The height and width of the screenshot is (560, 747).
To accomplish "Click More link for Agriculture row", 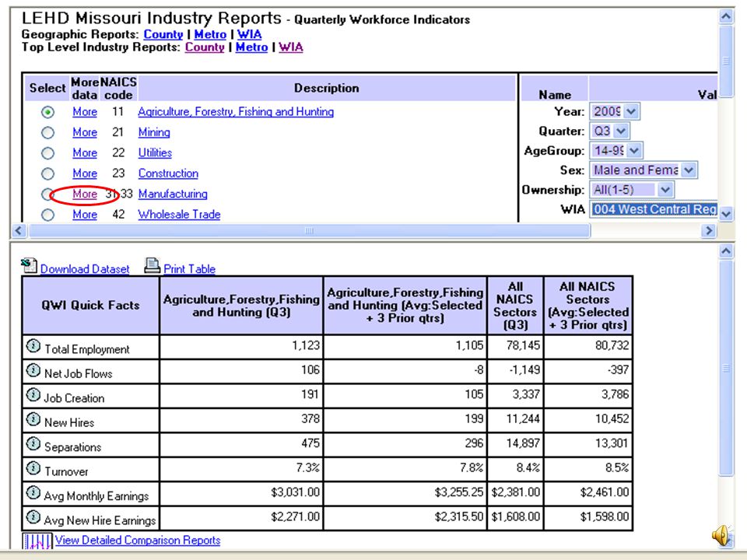I will 85,112.
